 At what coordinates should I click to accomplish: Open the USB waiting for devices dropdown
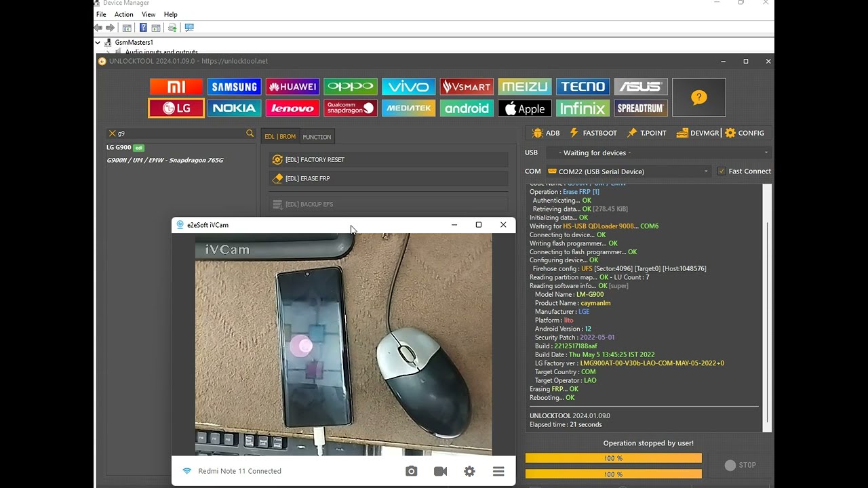click(x=658, y=152)
